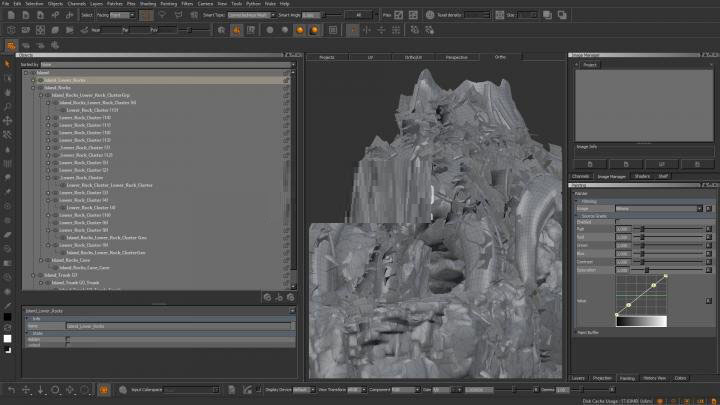Click the wireframe cube icon in second toolbar

11,30
